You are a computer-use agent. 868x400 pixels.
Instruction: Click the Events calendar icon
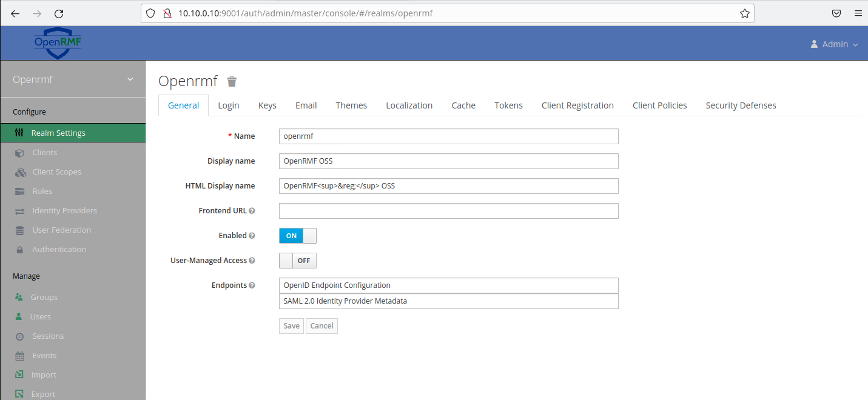[19, 355]
